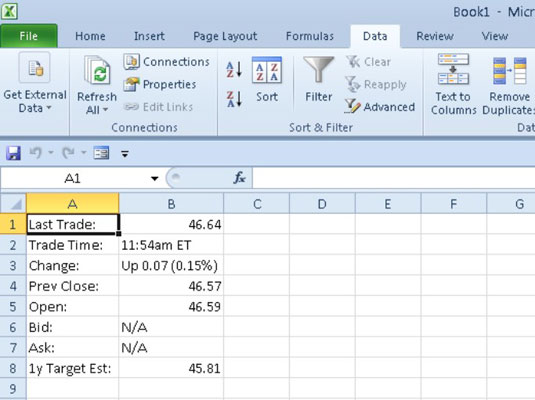Sort A to Z ascending
The image size is (535, 400).
click(x=234, y=69)
